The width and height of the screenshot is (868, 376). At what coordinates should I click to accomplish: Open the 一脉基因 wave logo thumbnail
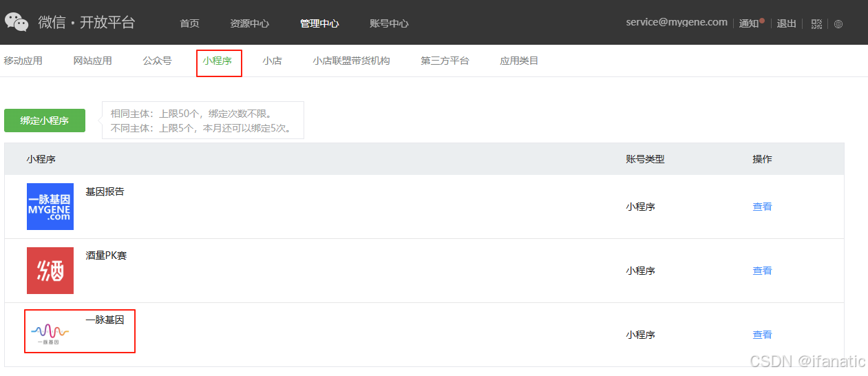50,335
